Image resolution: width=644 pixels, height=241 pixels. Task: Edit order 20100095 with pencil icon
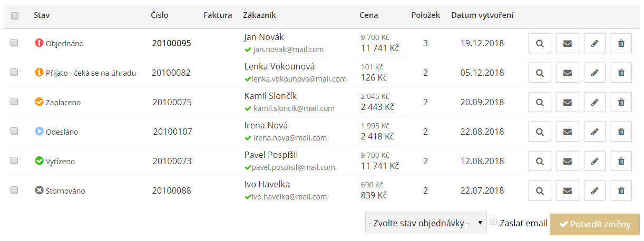click(x=594, y=44)
